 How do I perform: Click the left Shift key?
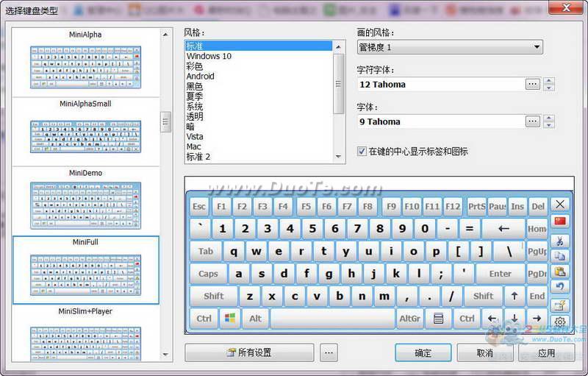coord(213,296)
